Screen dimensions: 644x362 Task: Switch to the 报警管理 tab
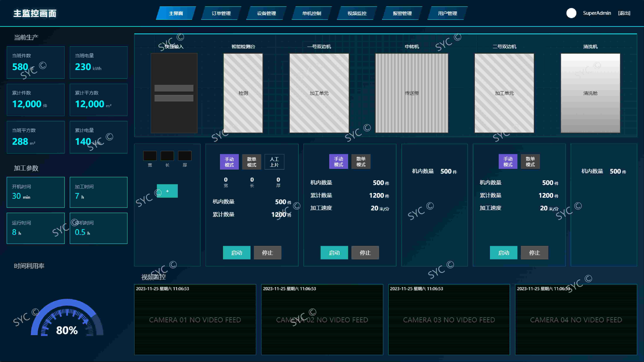click(x=402, y=13)
